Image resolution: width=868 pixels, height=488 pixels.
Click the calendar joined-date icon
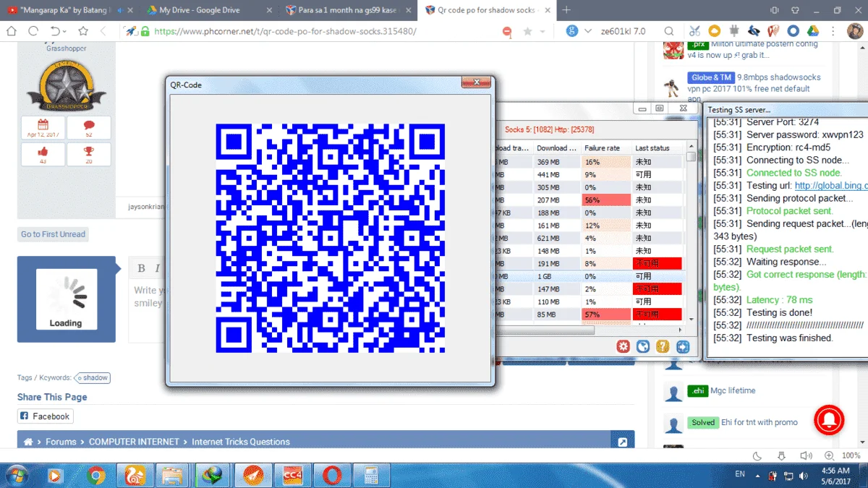[43, 124]
